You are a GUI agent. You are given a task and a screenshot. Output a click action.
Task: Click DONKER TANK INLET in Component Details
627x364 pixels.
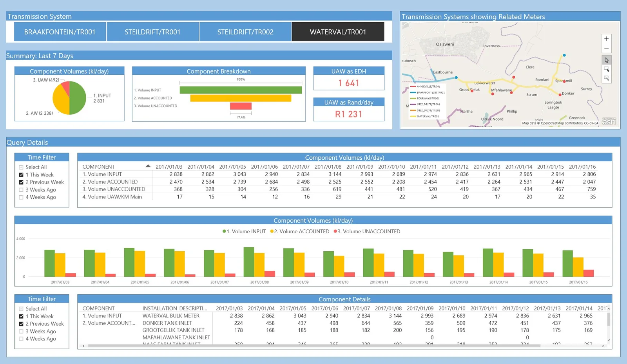pos(167,323)
